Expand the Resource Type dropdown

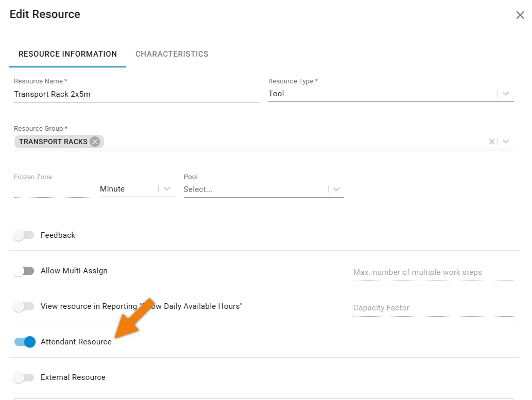click(x=506, y=94)
